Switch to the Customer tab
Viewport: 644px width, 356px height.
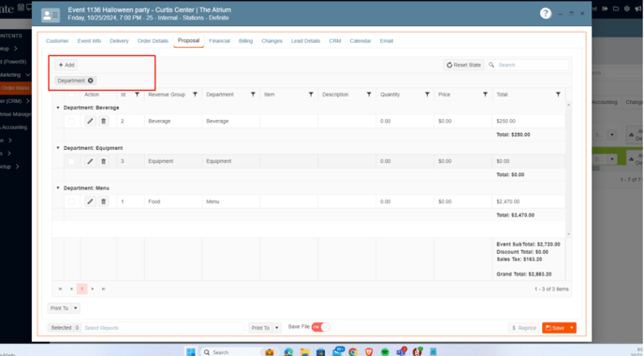(57, 41)
